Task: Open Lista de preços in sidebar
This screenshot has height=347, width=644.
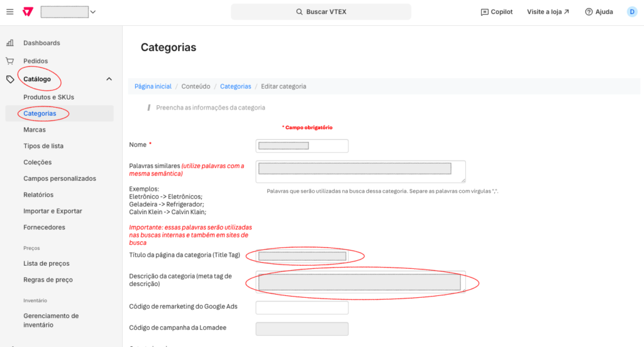Action: click(46, 263)
